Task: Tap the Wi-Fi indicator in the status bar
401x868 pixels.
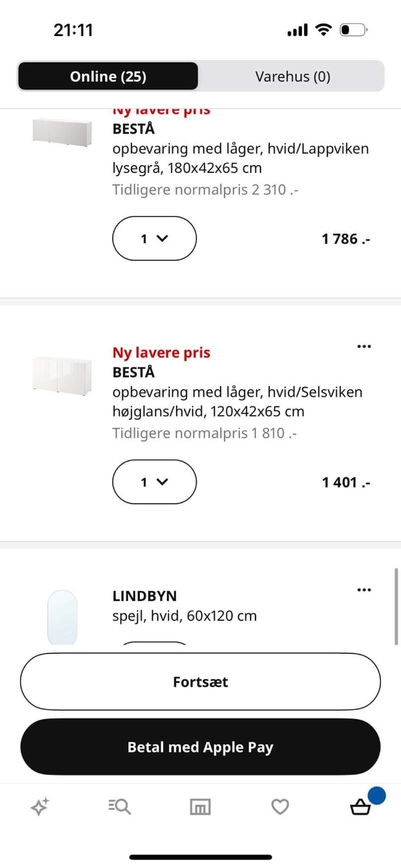Action: tap(322, 29)
